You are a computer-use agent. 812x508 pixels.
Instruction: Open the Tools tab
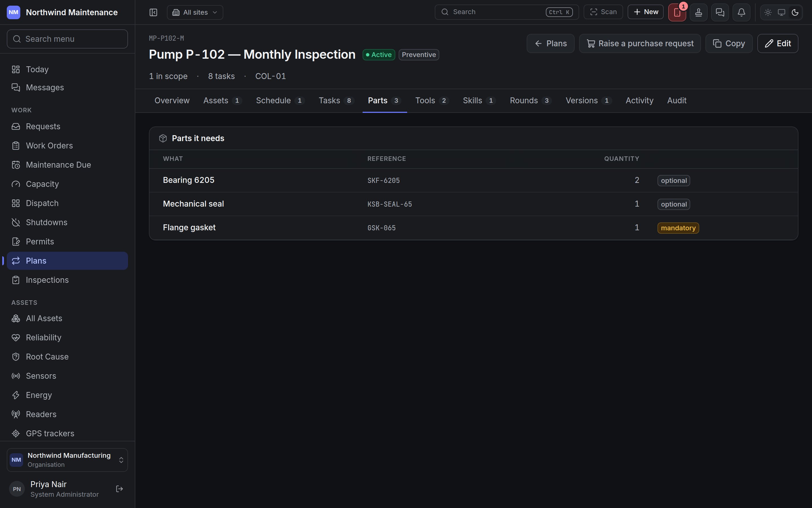[432, 100]
